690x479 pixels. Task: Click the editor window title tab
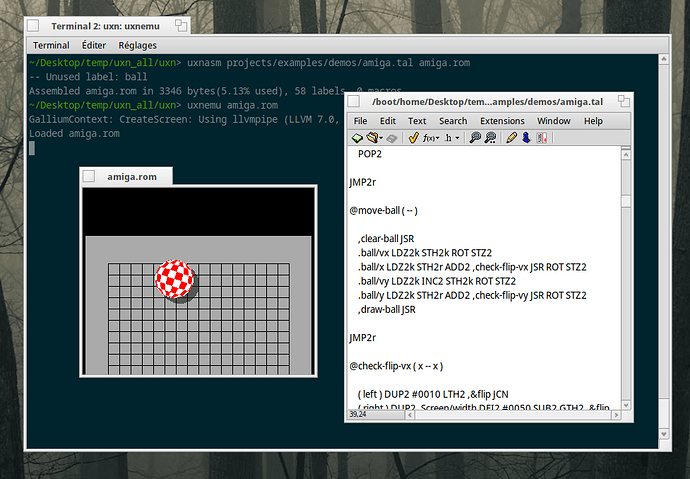[x=489, y=101]
